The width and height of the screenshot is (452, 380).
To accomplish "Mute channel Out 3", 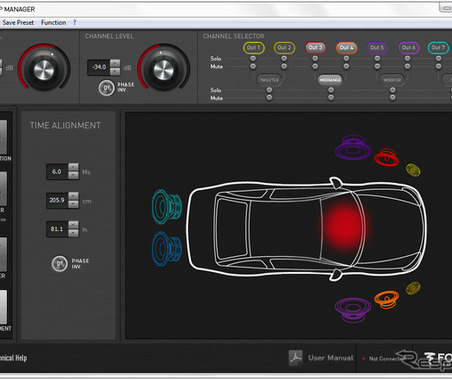I will point(315,66).
